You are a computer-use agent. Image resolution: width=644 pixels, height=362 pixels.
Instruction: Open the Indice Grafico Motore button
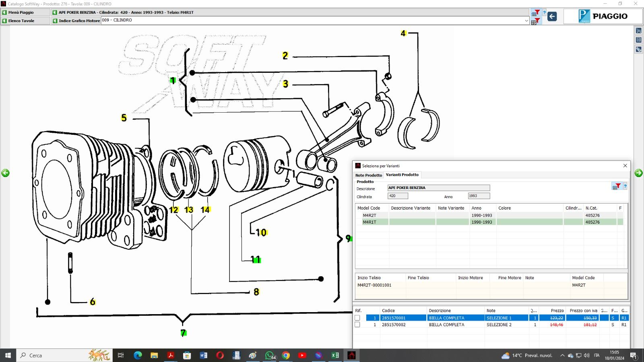click(76, 21)
